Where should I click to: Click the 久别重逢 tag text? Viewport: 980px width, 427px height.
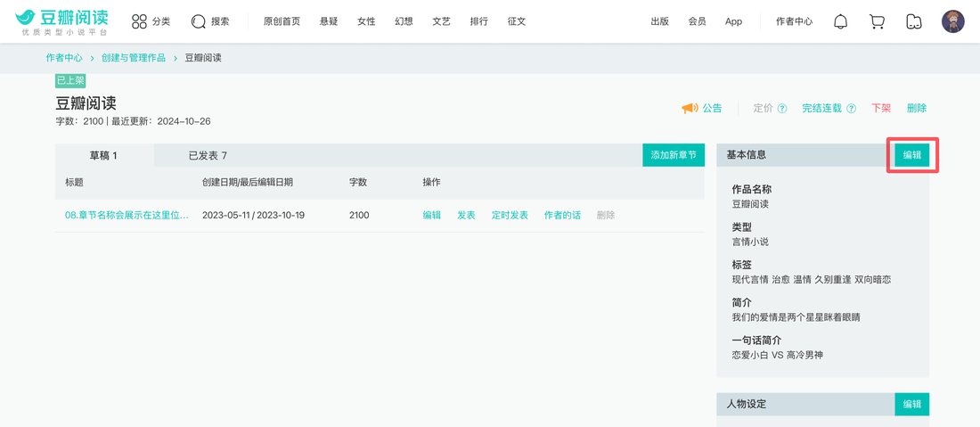click(x=832, y=279)
